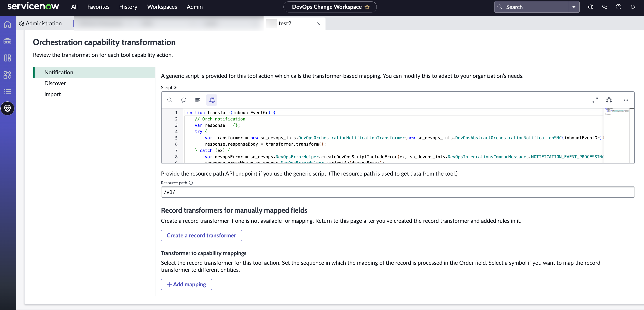Click the DevOps Change Workspace title pill
644x310 pixels.
330,7
